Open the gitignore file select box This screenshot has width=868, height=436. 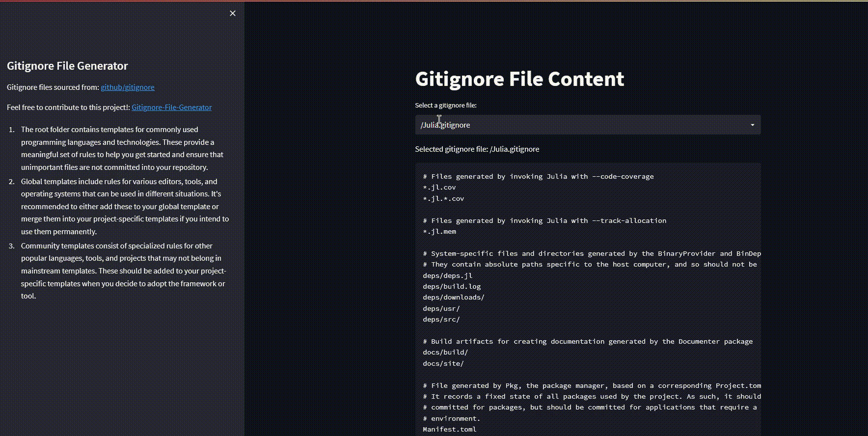pyautogui.click(x=579, y=125)
